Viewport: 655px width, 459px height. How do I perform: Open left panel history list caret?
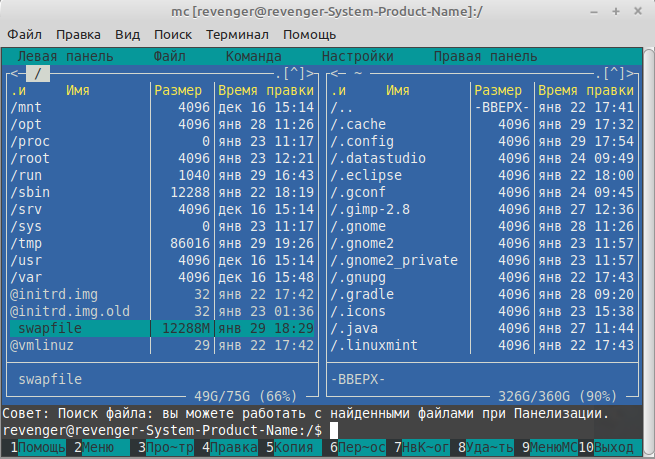tap(294, 74)
